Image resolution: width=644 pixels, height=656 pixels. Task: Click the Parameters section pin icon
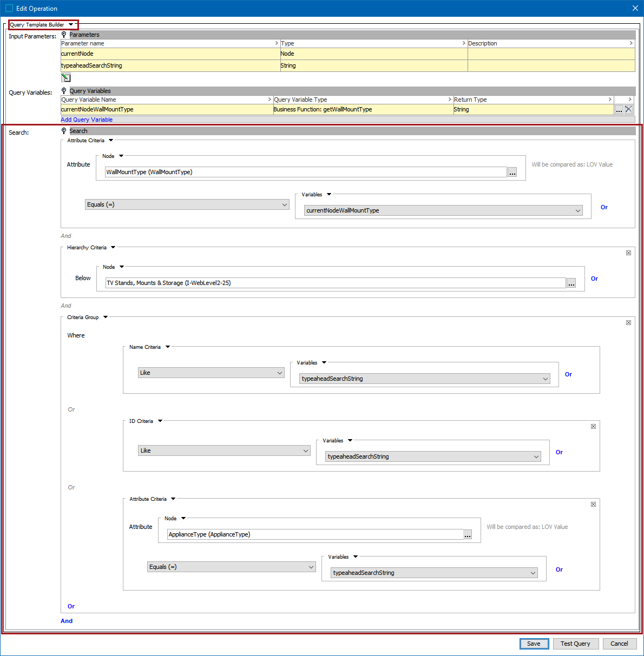coord(64,35)
